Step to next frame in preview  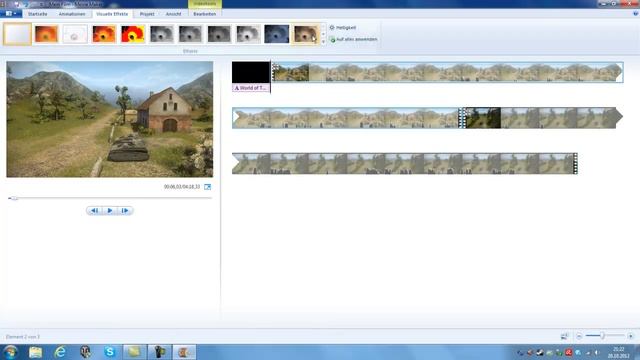point(125,211)
